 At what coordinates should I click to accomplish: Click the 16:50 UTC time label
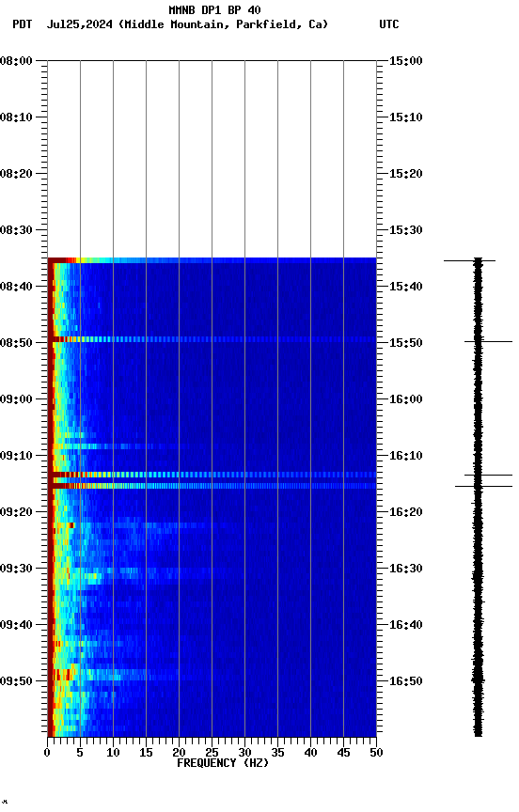(x=406, y=681)
